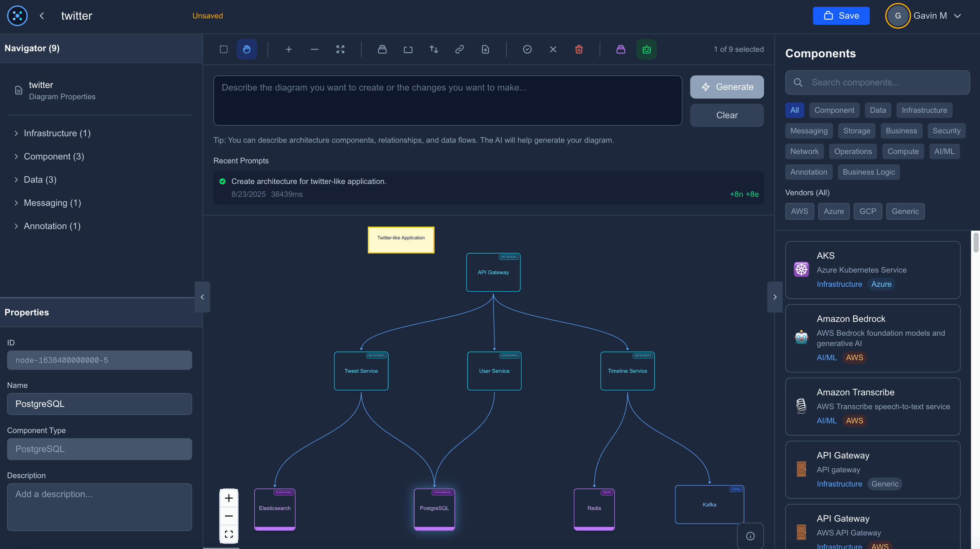Click the Generate button
980x549 pixels.
tap(727, 87)
